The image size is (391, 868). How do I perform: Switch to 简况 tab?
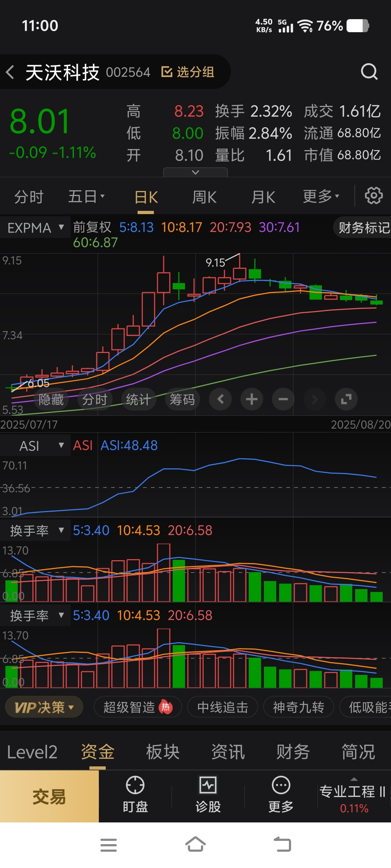coord(358,752)
